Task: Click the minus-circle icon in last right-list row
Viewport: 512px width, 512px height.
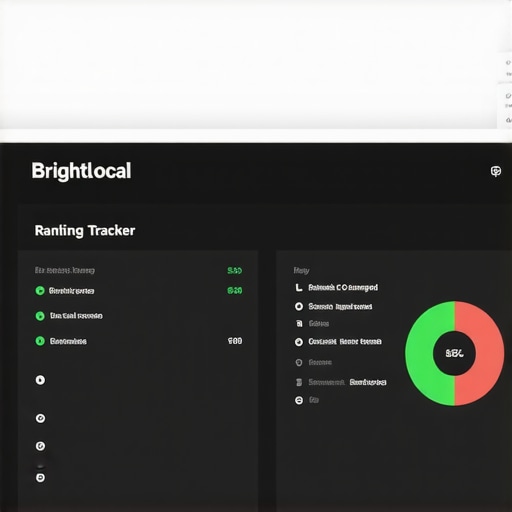Action: pyautogui.click(x=299, y=400)
